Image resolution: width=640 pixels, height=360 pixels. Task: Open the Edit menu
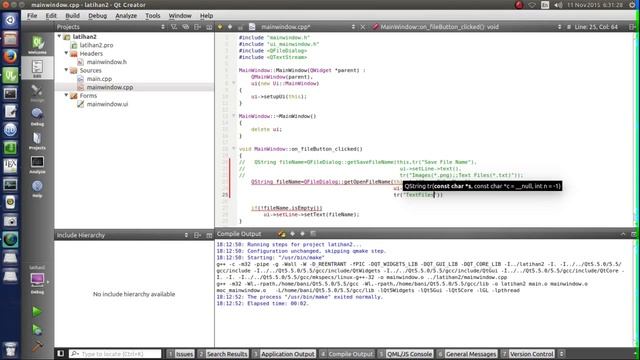pyautogui.click(x=51, y=16)
